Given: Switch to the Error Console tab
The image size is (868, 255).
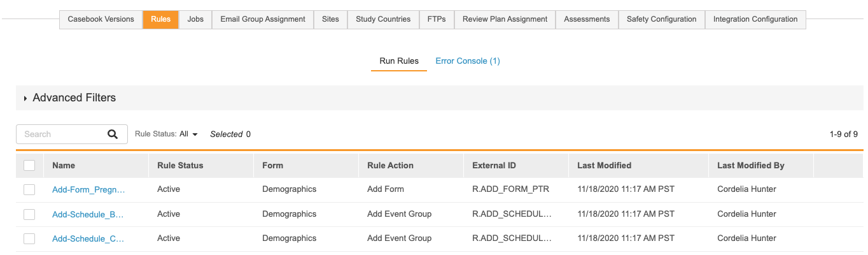Looking at the screenshot, I should coord(468,61).
